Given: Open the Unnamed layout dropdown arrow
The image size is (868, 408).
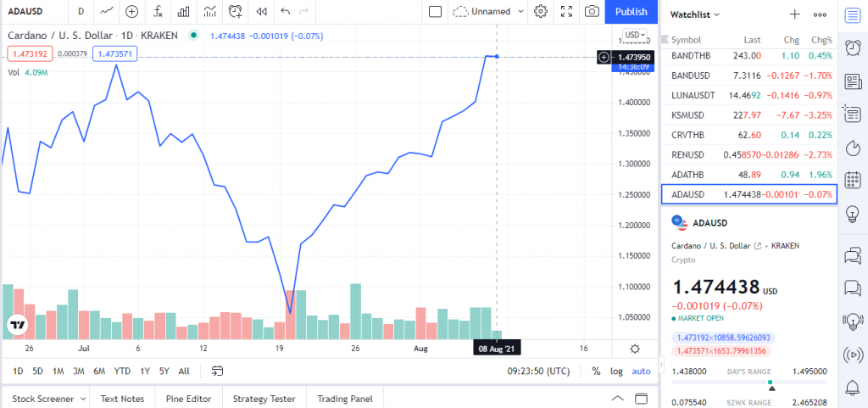Looking at the screenshot, I should (x=520, y=11).
